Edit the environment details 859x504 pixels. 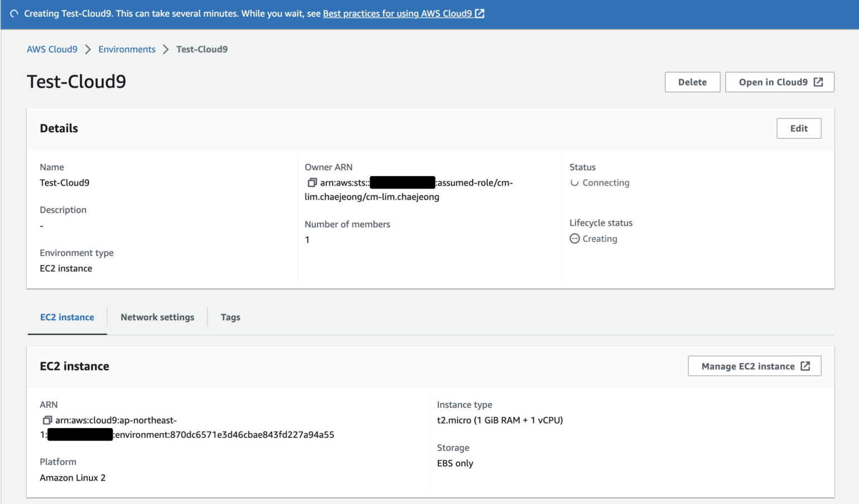pos(799,128)
